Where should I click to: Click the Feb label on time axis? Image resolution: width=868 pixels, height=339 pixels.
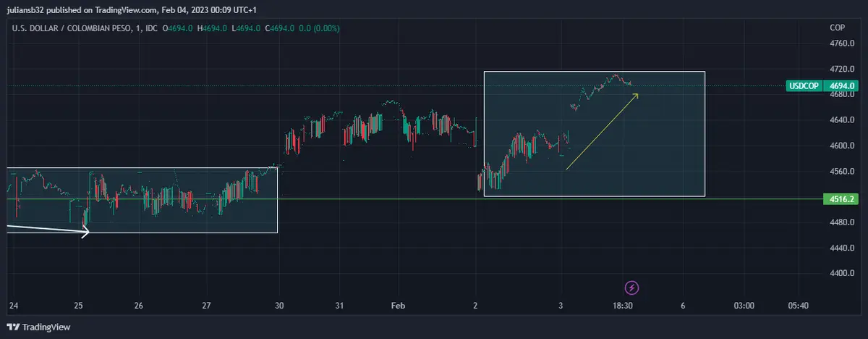coord(398,306)
